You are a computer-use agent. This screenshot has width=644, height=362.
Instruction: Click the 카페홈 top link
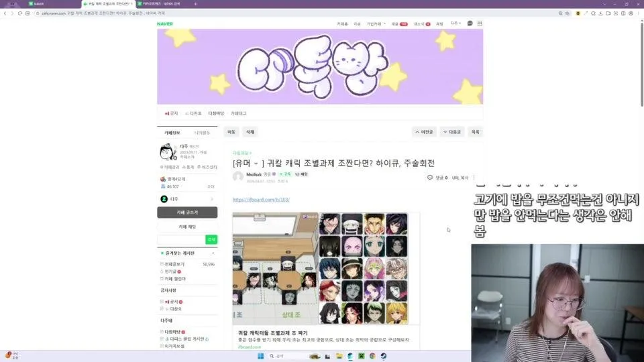pos(342,24)
